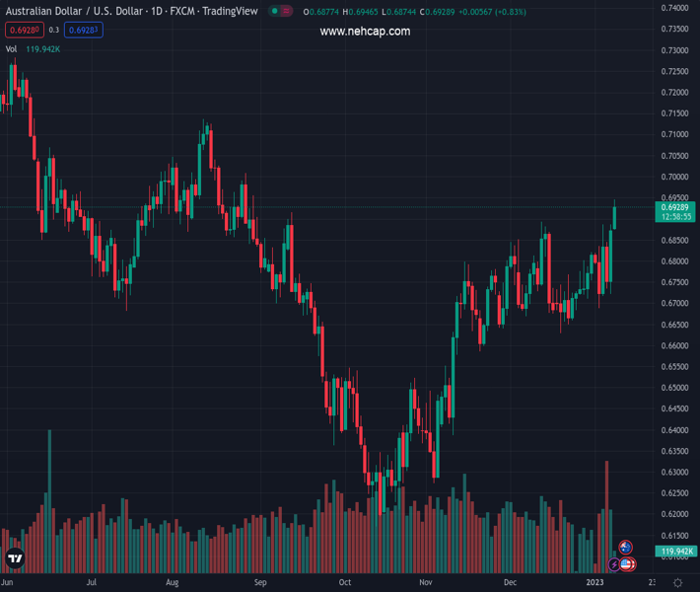
Task: Click the Oct label on time axis
Action: (x=344, y=583)
